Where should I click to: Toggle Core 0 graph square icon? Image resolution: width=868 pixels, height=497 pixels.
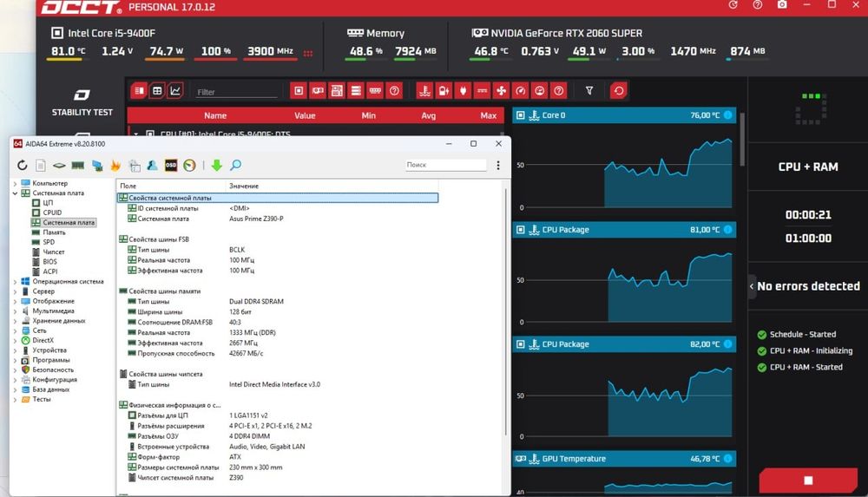520,115
